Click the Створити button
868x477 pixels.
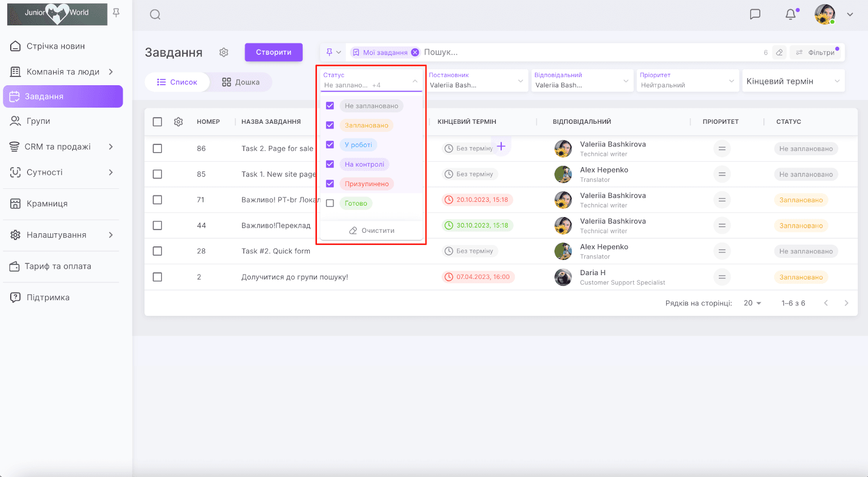pyautogui.click(x=273, y=53)
